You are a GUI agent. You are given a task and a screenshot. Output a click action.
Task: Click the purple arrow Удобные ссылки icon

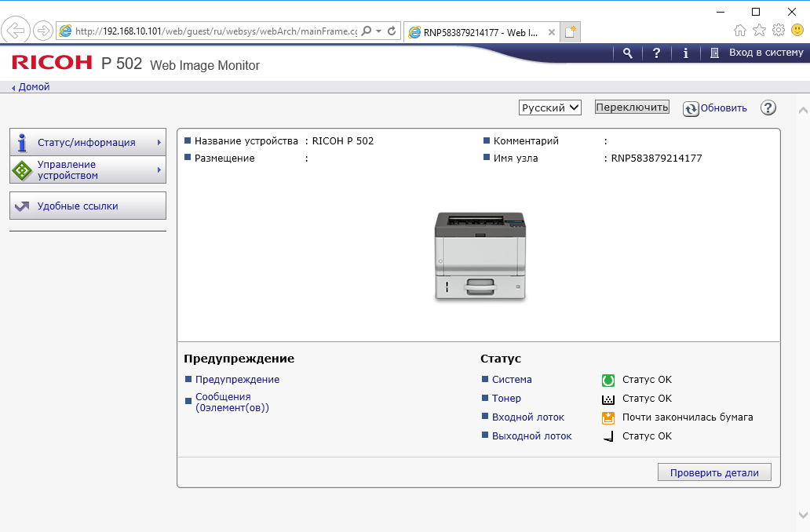[22, 206]
